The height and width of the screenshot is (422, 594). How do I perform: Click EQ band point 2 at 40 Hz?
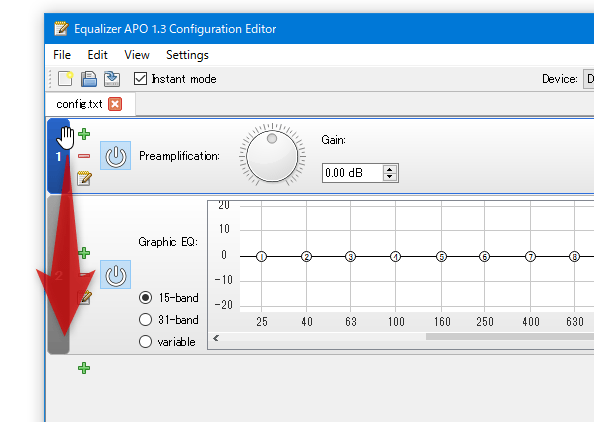[306, 256]
